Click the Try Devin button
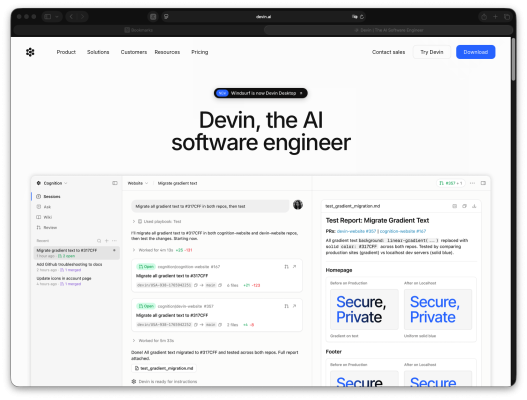The width and height of the screenshot is (527, 400). click(432, 52)
